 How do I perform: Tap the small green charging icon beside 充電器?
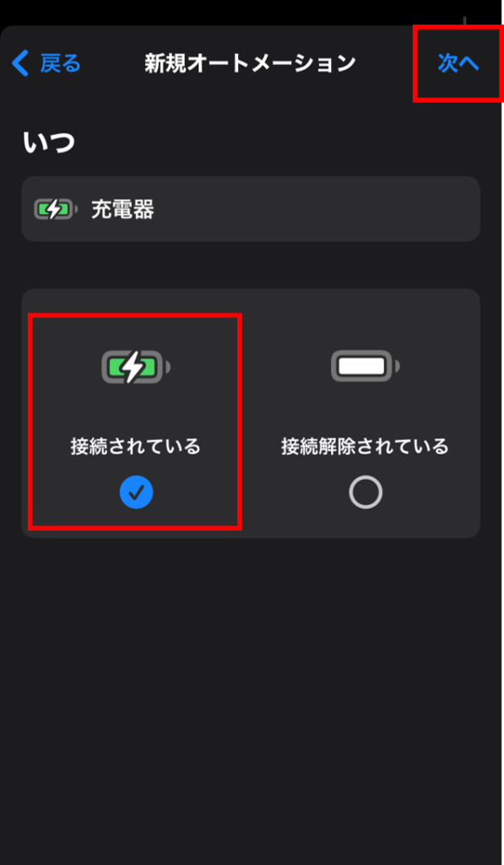[x=55, y=209]
